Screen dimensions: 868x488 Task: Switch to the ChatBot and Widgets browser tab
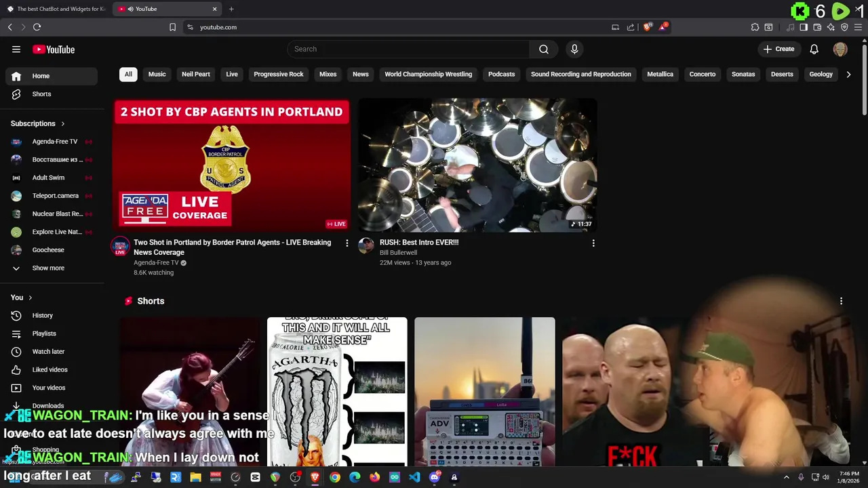(x=56, y=9)
